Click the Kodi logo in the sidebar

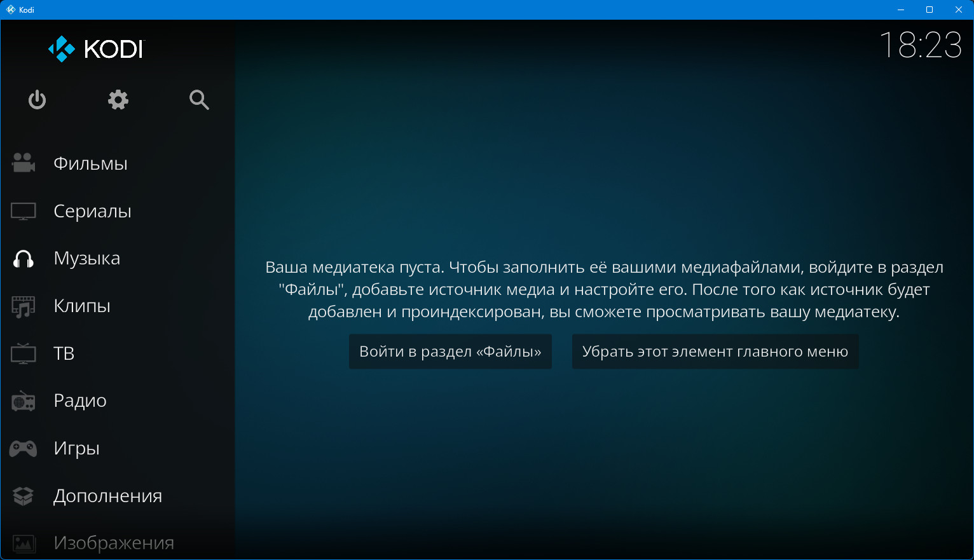coord(97,49)
